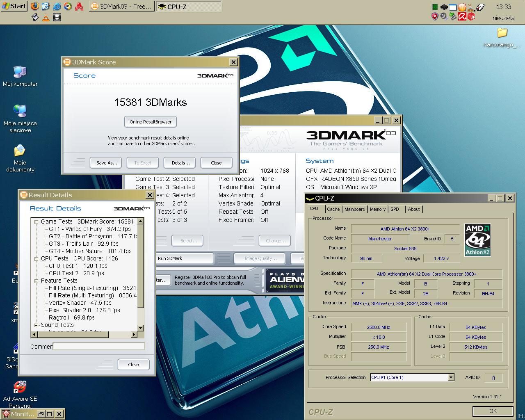Click the Core Speed 2500.0 MHz value

(x=379, y=327)
